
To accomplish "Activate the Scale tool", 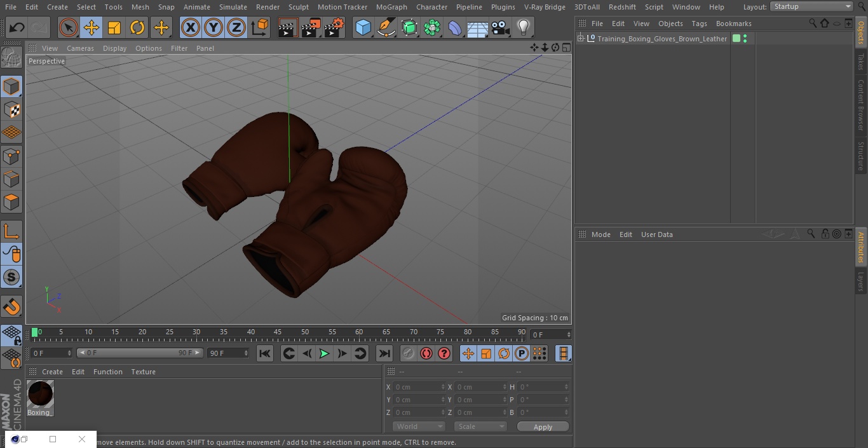I will point(114,27).
